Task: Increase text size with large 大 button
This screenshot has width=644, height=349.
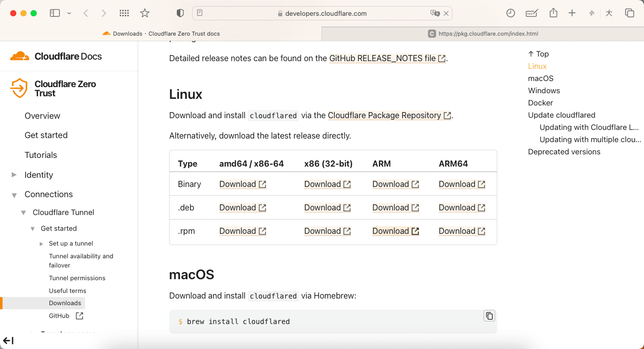Action: tap(609, 13)
